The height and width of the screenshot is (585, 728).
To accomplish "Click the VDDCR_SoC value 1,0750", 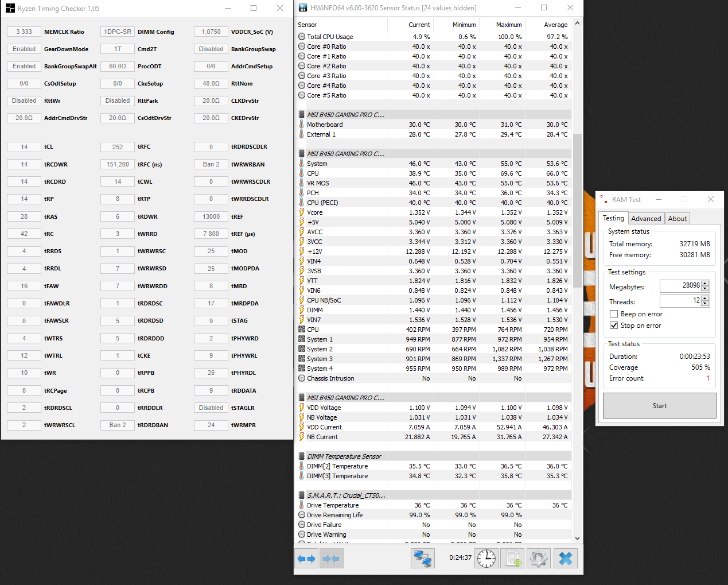I will click(x=211, y=32).
